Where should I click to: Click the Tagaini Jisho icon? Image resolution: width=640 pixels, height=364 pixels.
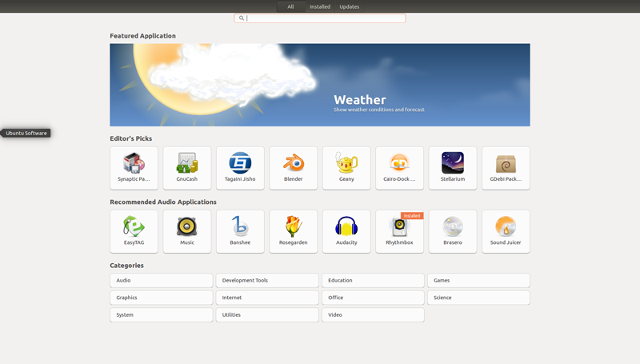click(240, 163)
